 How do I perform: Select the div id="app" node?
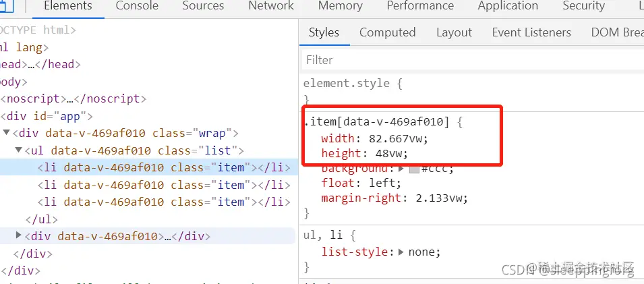(x=47, y=116)
